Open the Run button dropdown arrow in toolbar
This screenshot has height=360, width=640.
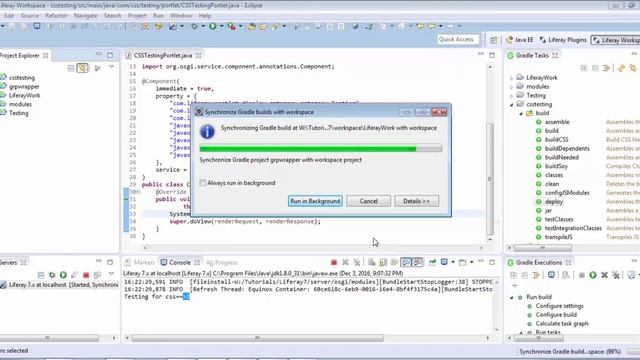pos(222,26)
